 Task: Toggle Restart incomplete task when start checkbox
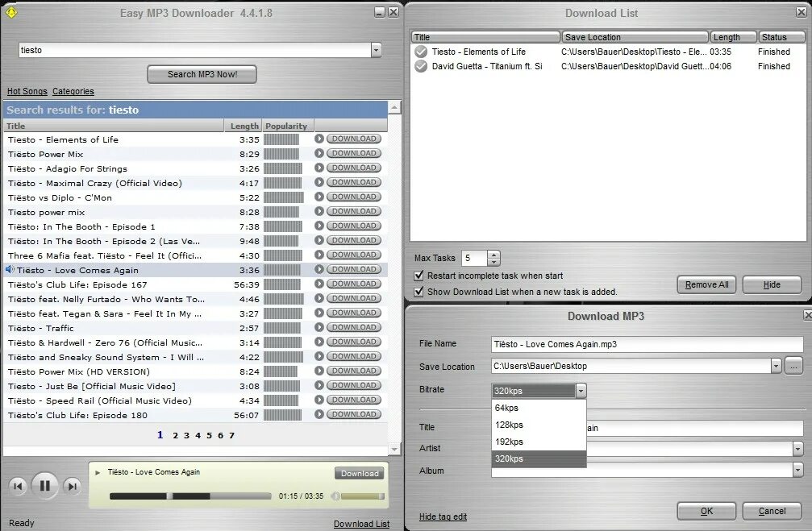[419, 276]
